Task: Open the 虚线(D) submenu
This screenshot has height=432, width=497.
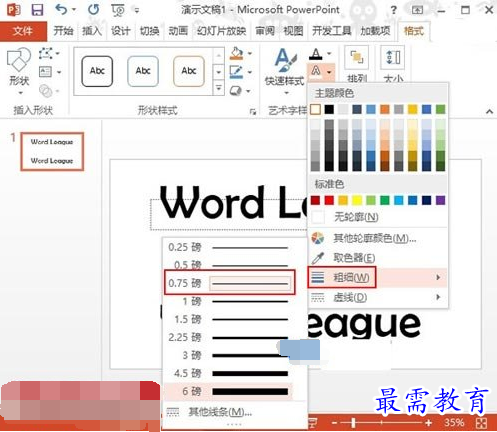Action: pyautogui.click(x=378, y=297)
